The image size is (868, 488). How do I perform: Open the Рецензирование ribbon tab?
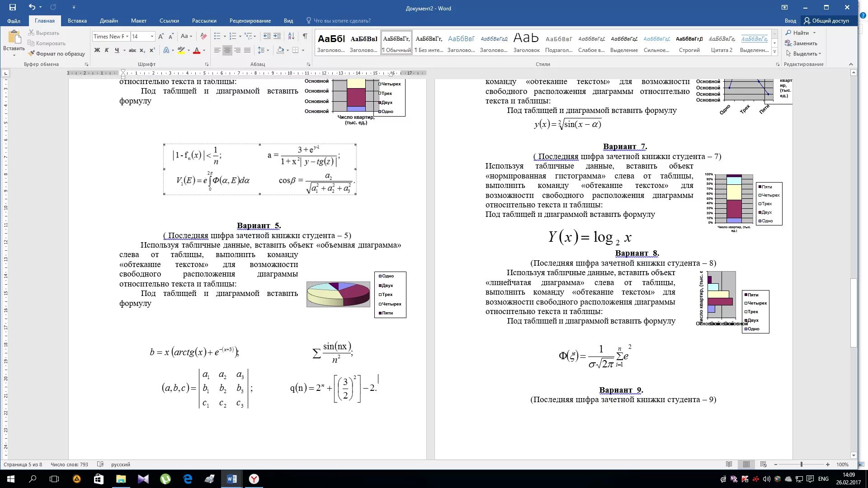coord(250,21)
